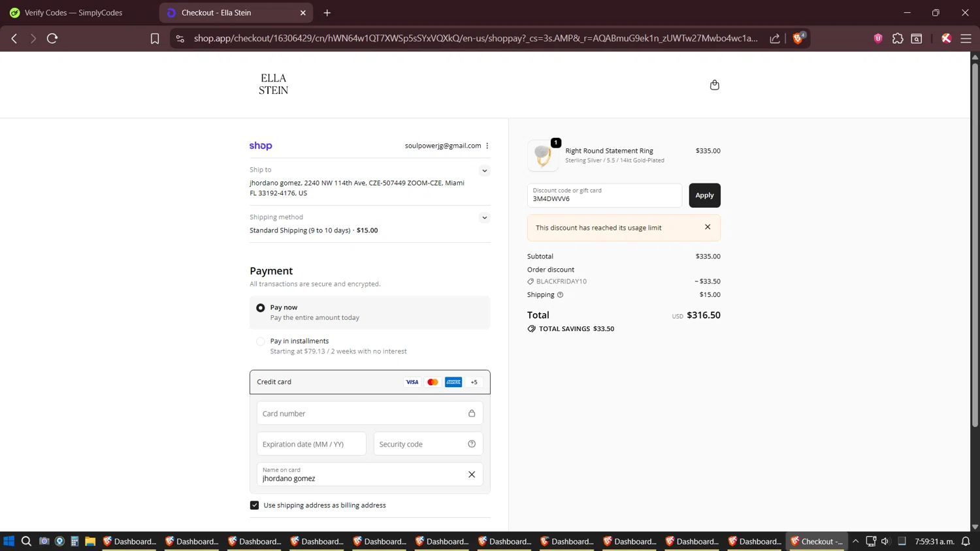Click the Mastercard icon

pyautogui.click(x=433, y=382)
